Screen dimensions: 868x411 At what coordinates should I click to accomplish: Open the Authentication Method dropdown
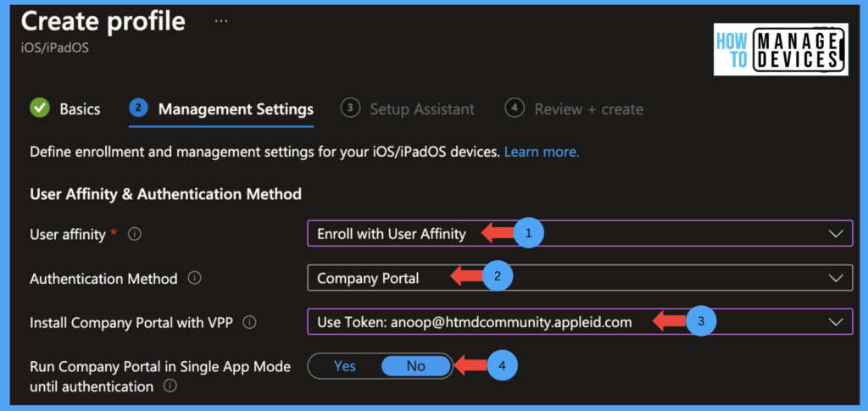(580, 278)
